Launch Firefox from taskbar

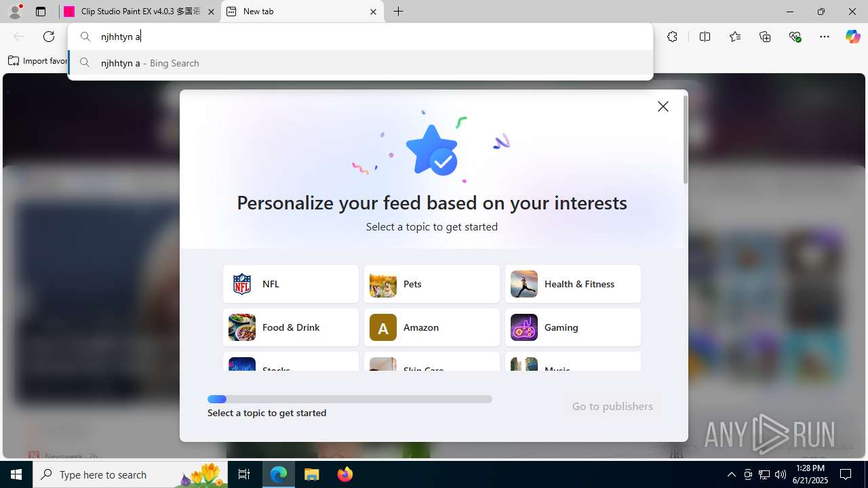click(345, 474)
